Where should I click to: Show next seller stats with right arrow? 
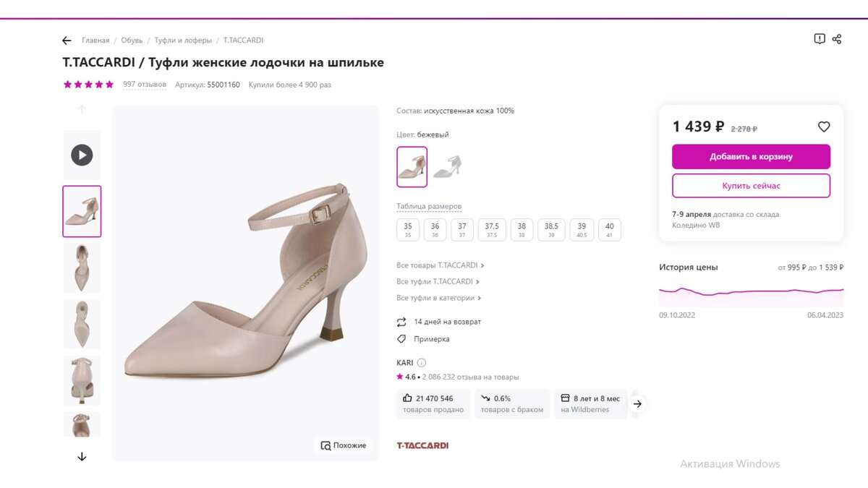click(637, 404)
